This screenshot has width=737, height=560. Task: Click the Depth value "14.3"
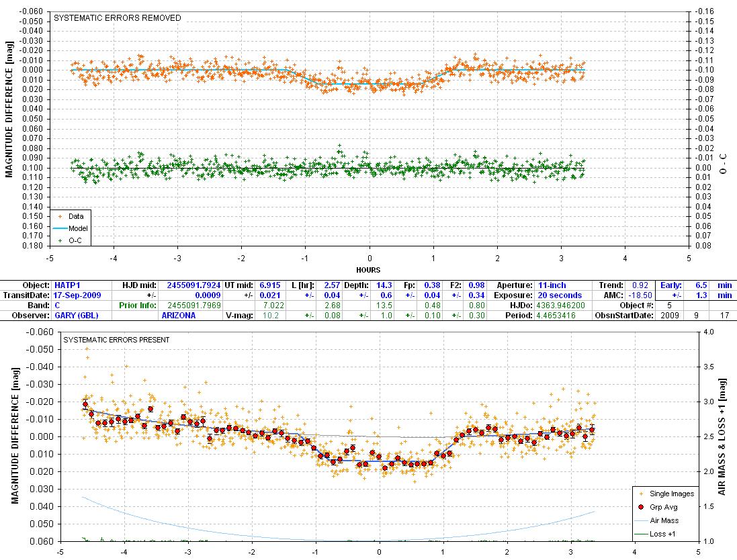384,285
